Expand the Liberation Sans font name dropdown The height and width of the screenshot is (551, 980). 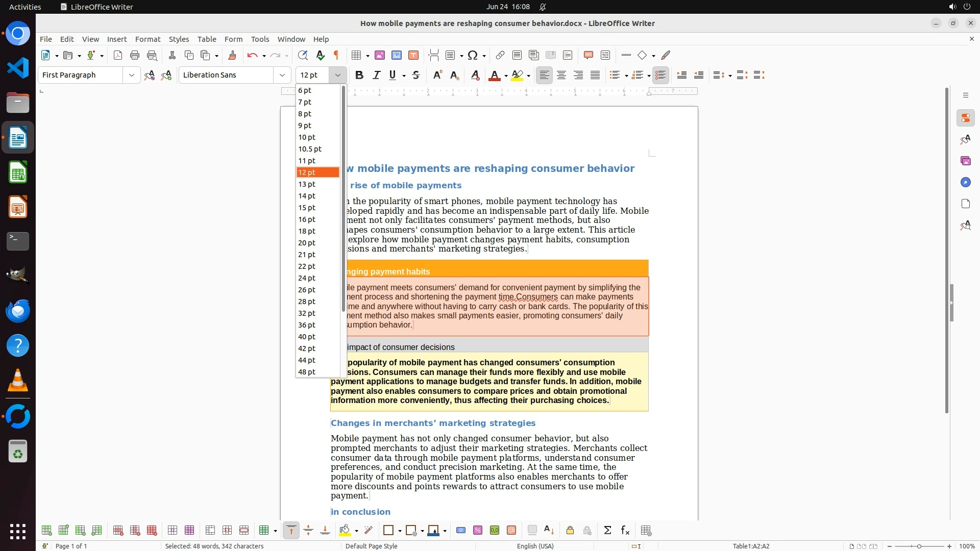pyautogui.click(x=282, y=75)
